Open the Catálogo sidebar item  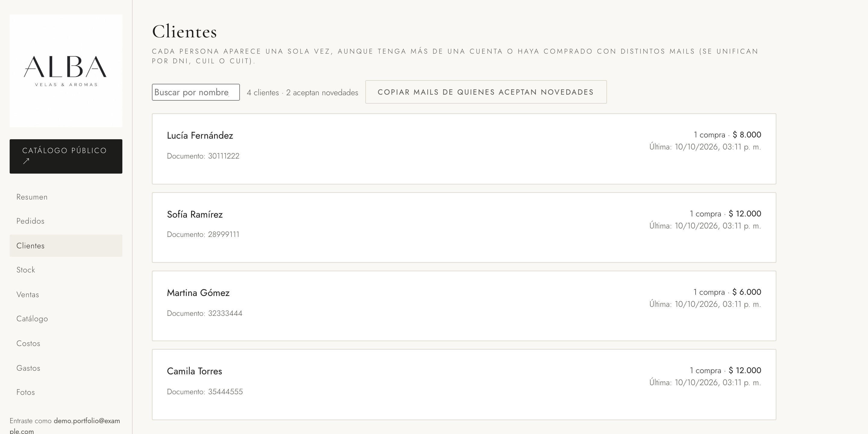[x=66, y=319]
